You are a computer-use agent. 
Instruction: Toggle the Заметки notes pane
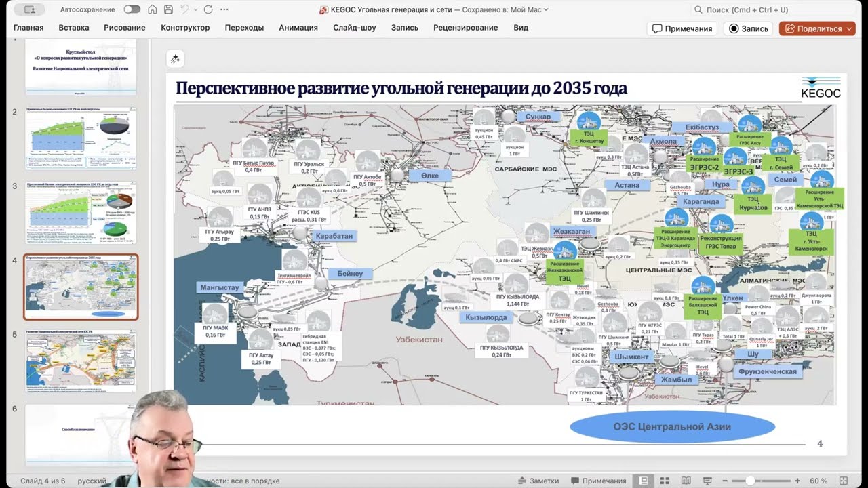(537, 481)
